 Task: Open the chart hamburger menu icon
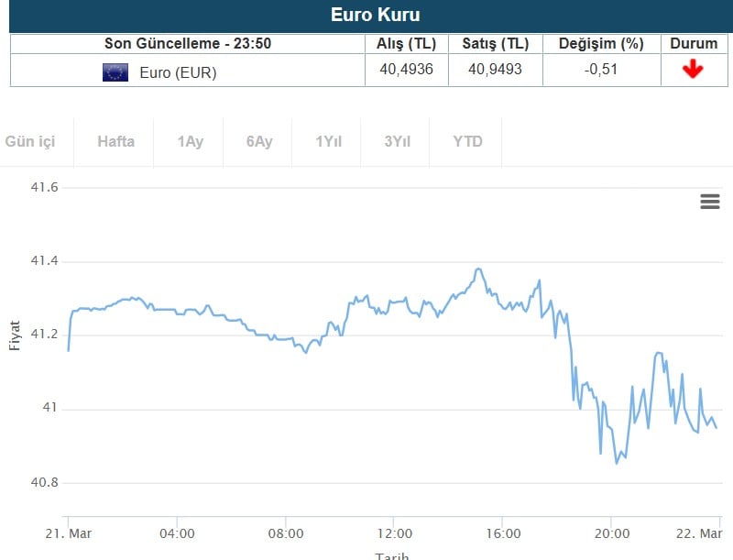tap(710, 202)
